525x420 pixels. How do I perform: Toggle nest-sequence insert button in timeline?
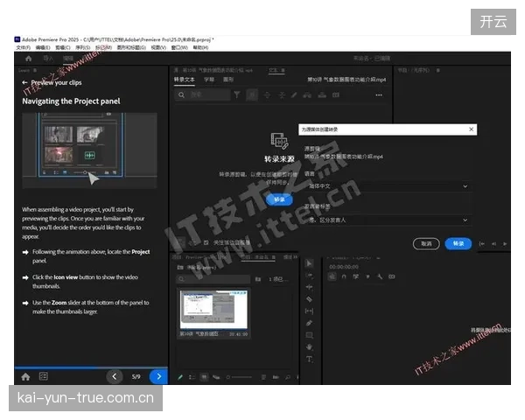click(x=332, y=276)
